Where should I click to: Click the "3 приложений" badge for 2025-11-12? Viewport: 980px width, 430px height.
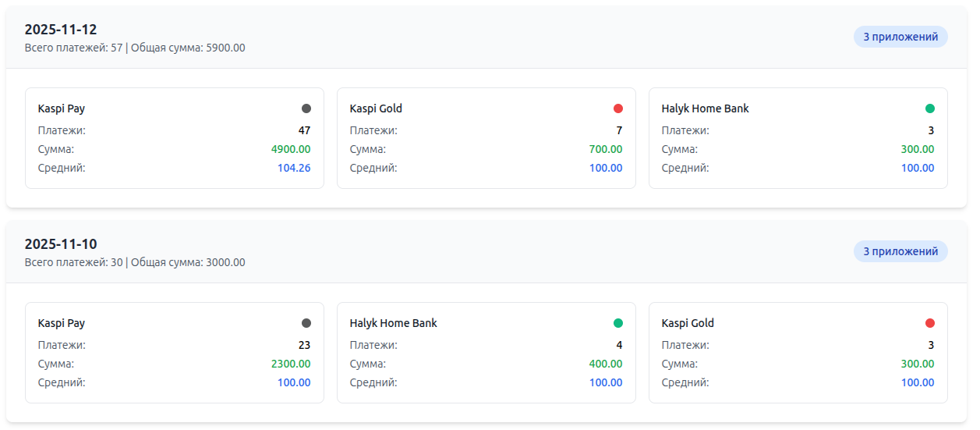tap(900, 37)
